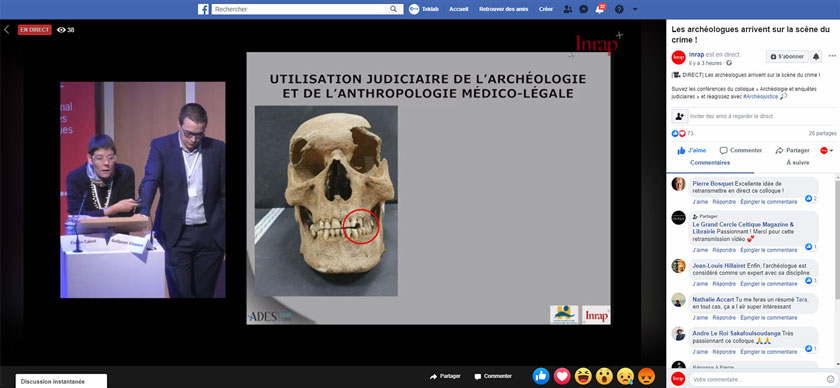Open the Créer menu
The image size is (840, 388).
[546, 9]
